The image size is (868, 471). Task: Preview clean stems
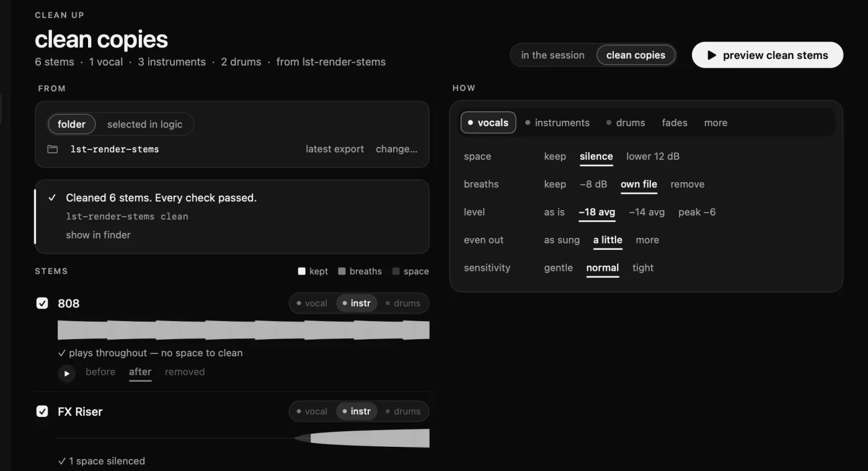768,55
